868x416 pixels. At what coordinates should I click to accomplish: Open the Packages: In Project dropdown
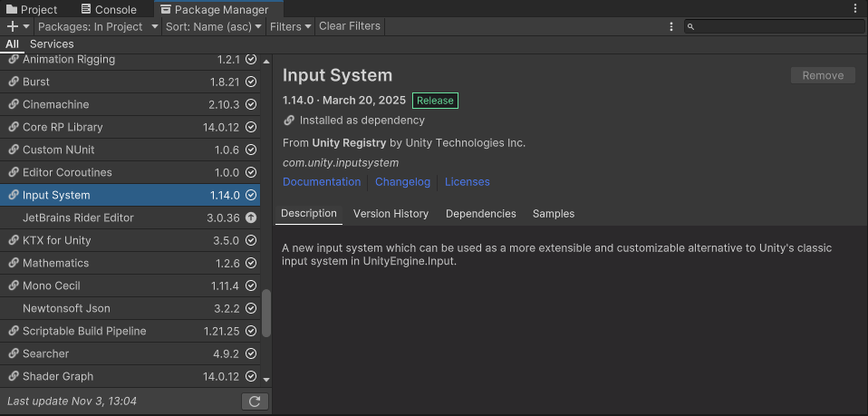click(x=98, y=26)
